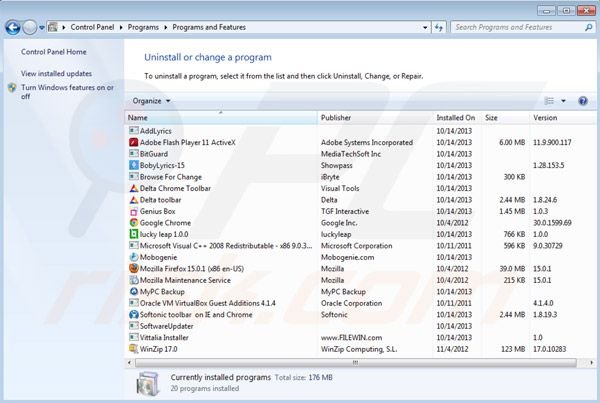Select the publisher cell www.FILEWIN.com
600x403 pixels.
point(351,338)
